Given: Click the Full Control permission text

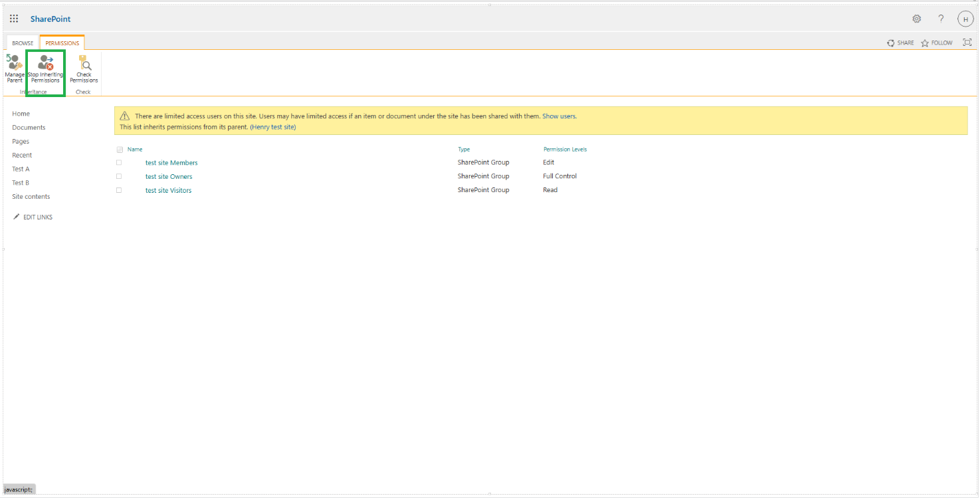Looking at the screenshot, I should (559, 176).
